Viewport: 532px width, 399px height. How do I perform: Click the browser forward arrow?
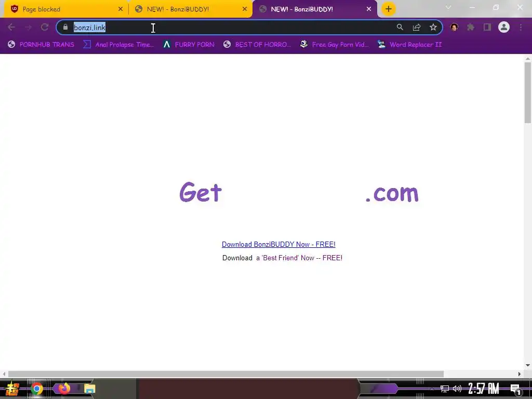click(x=28, y=28)
